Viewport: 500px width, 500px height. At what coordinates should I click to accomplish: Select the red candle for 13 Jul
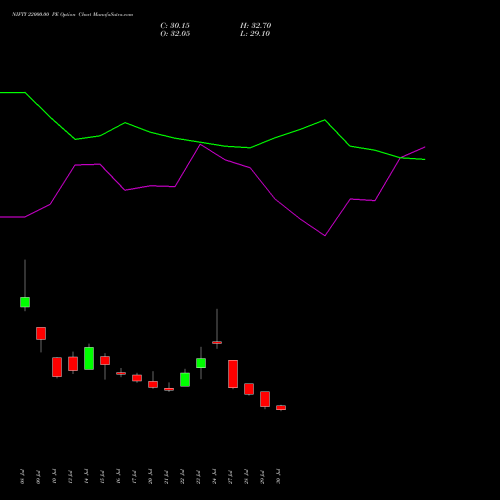[x=73, y=364]
